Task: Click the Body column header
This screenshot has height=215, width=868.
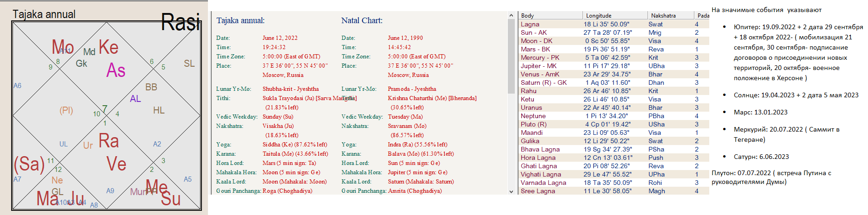Action: [551, 15]
